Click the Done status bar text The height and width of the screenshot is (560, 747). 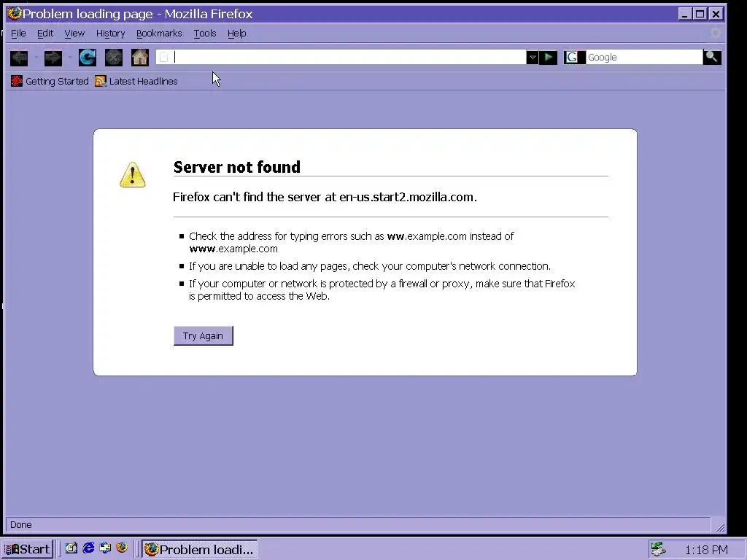[x=21, y=525]
